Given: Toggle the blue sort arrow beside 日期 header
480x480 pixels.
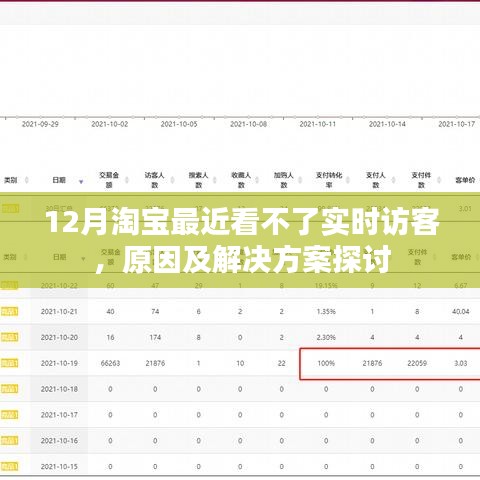Looking at the screenshot, I should coord(81,182).
